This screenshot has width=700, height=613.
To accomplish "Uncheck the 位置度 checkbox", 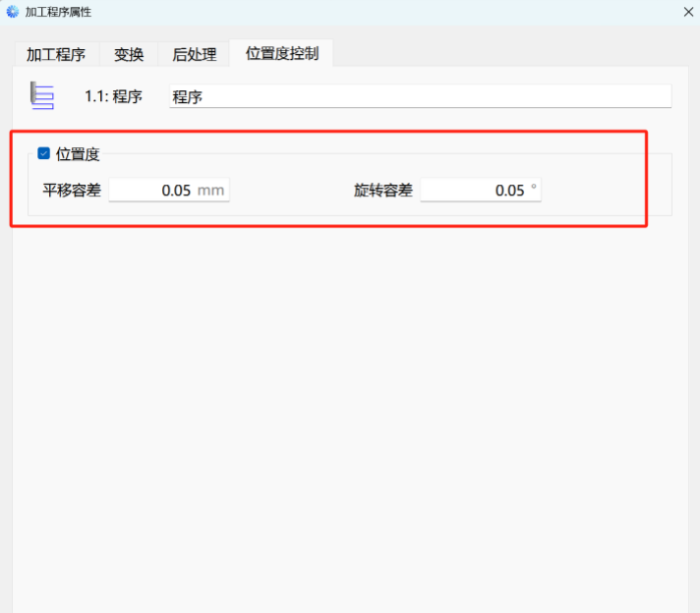I will [x=43, y=153].
